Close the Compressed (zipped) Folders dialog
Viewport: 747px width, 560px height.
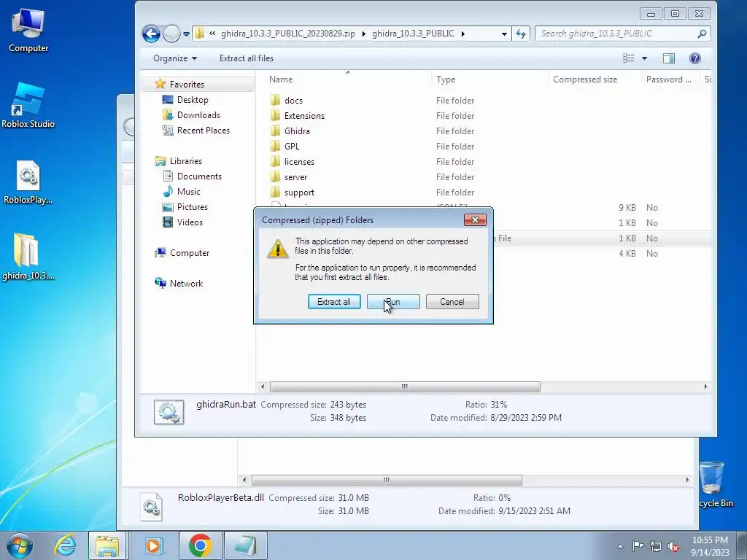(x=475, y=219)
